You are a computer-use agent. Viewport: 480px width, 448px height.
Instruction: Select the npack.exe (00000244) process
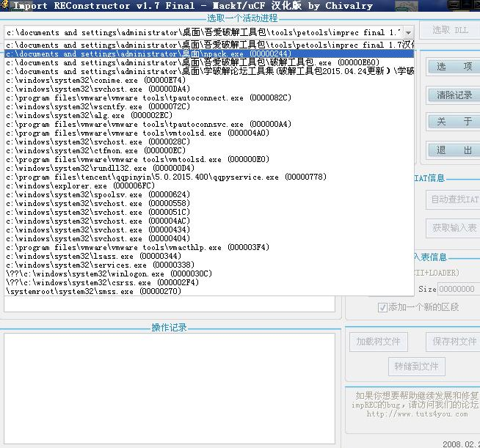point(209,54)
